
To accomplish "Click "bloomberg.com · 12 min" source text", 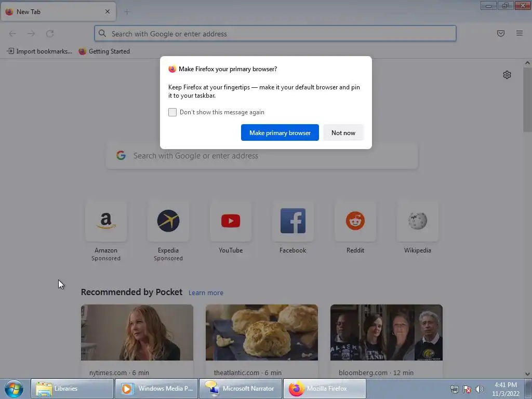I will [376, 373].
